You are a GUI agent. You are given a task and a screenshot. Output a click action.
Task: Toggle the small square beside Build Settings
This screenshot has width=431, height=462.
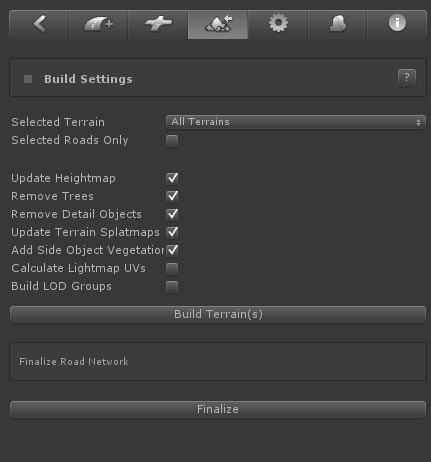28,79
